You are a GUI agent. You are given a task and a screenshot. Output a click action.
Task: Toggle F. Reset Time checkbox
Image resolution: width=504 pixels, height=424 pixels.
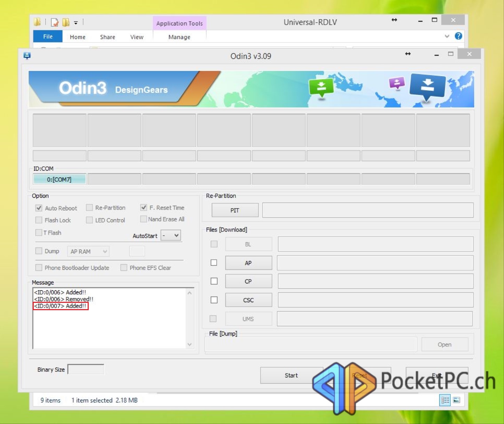143,207
